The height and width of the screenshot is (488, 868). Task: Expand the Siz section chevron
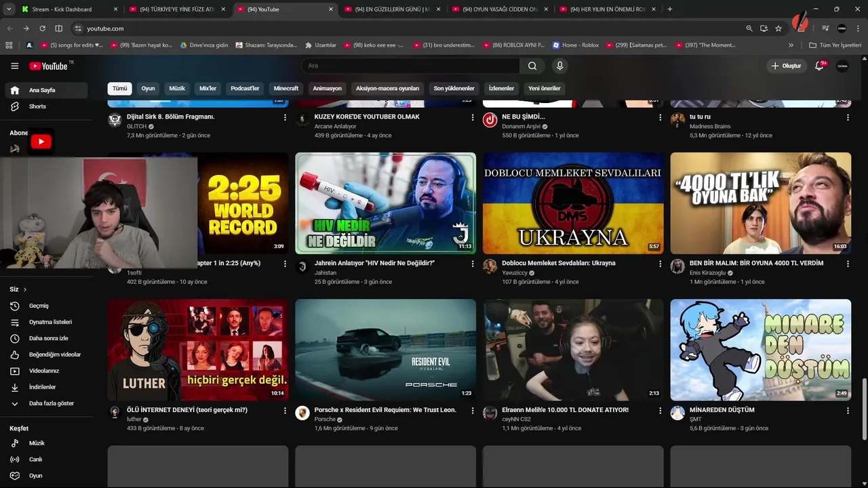tap(25, 289)
